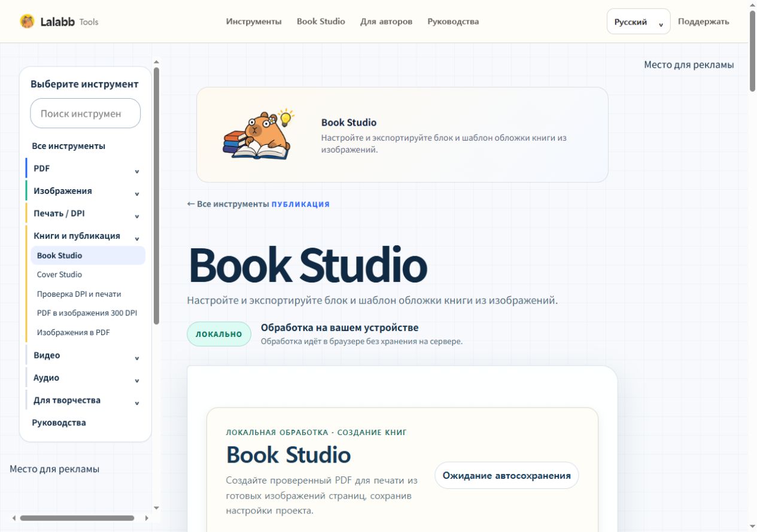The height and width of the screenshot is (532, 757).
Task: Open the Инструменты menu in top navigation
Action: [254, 22]
